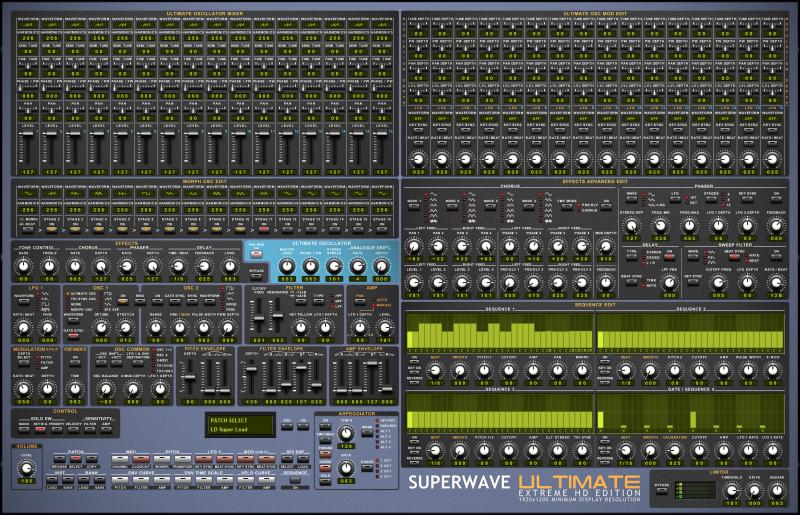Screen dimensions: 800x515
Task: Click the OSC 1 Stretch knob
Action: [x=126, y=328]
